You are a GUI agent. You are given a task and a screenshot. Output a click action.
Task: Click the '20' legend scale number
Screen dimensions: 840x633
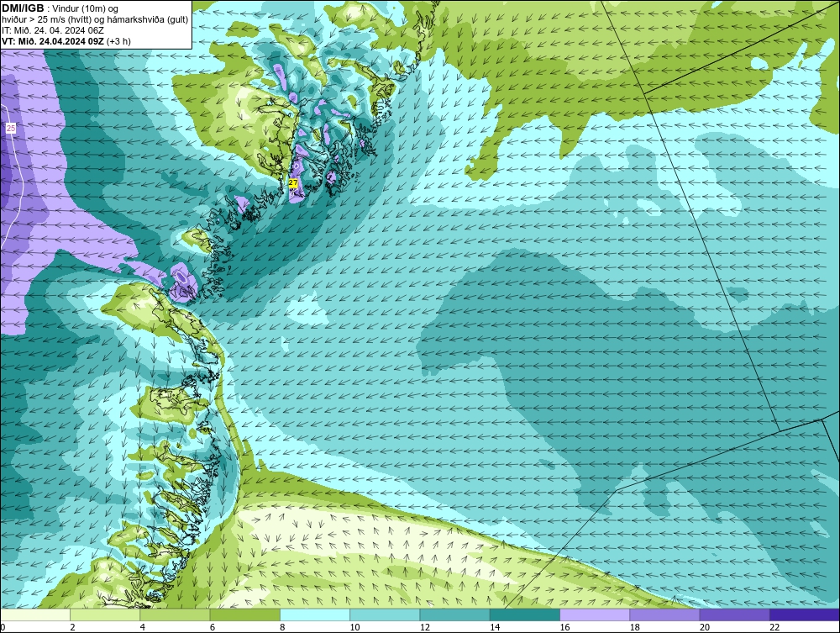tap(705, 628)
